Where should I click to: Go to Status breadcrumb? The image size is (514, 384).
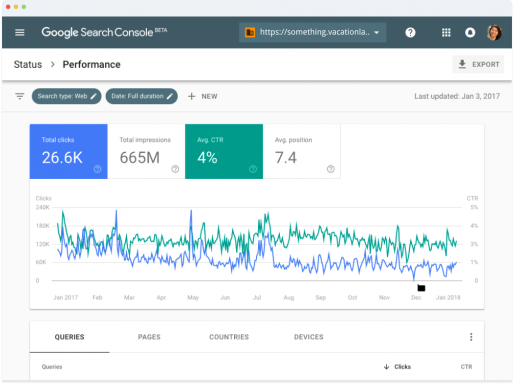(28, 64)
